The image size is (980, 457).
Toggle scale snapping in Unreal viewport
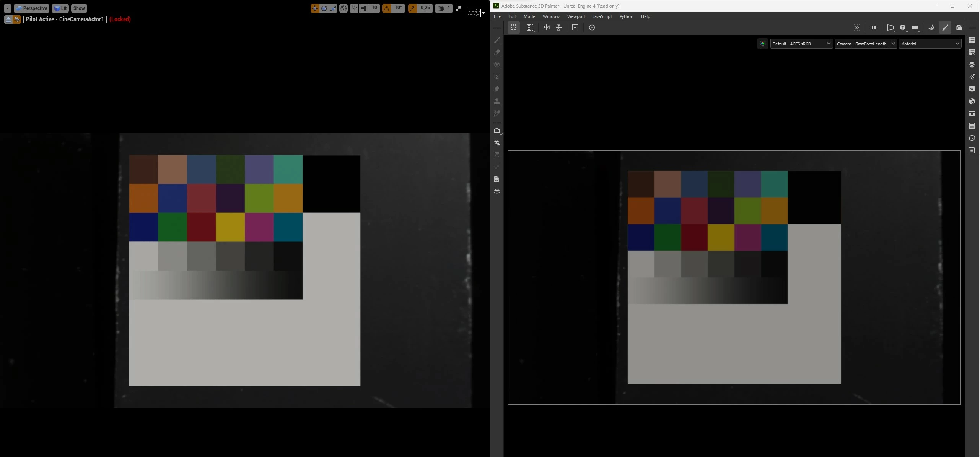[412, 8]
